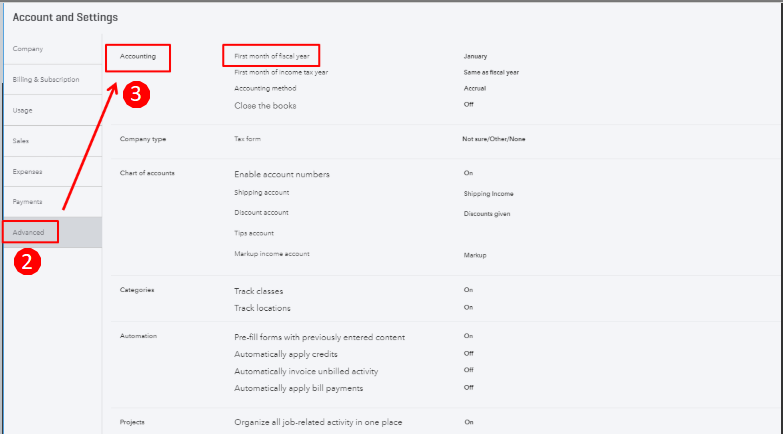The image size is (784, 436).
Task: Open the Enable account numbers setting
Action: click(281, 174)
